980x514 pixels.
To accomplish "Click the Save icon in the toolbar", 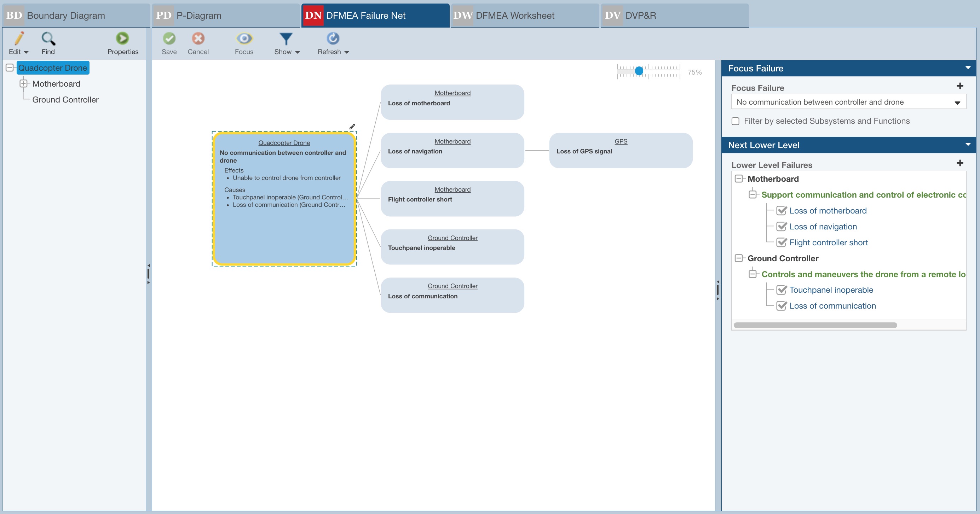I will click(169, 39).
